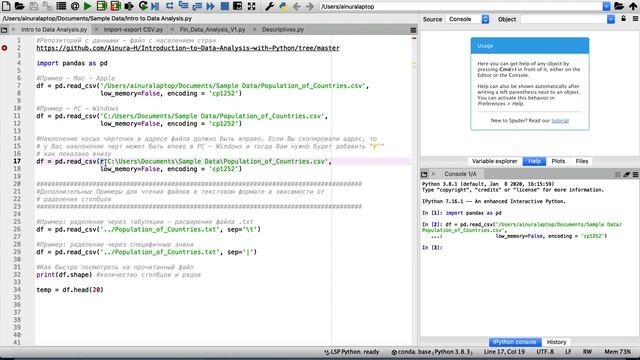Image resolution: width=640 pixels, height=360 pixels.
Task: Toggle fullscreen mode icon
Action: point(251,6)
